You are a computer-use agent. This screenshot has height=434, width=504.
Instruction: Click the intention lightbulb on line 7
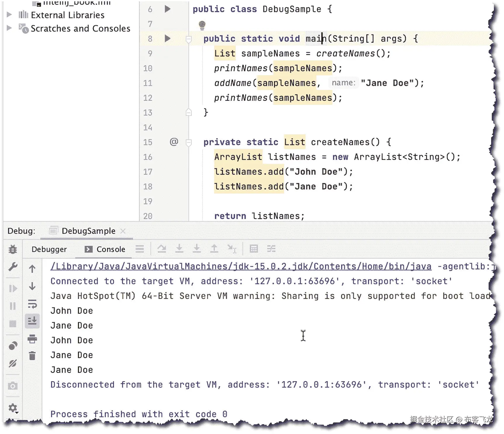click(202, 25)
